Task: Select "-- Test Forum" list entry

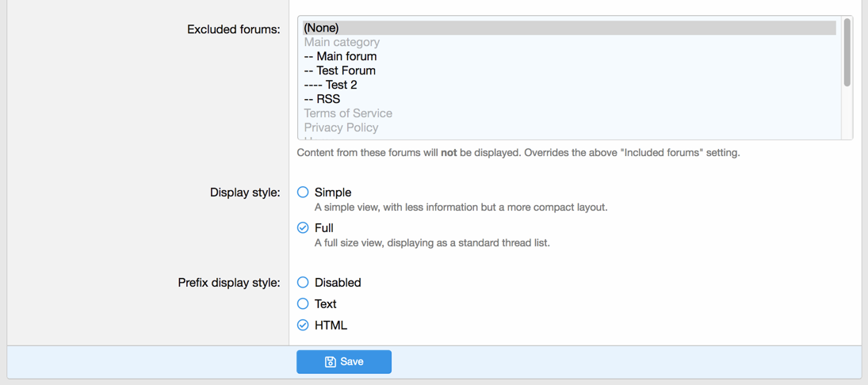Action: (339, 71)
